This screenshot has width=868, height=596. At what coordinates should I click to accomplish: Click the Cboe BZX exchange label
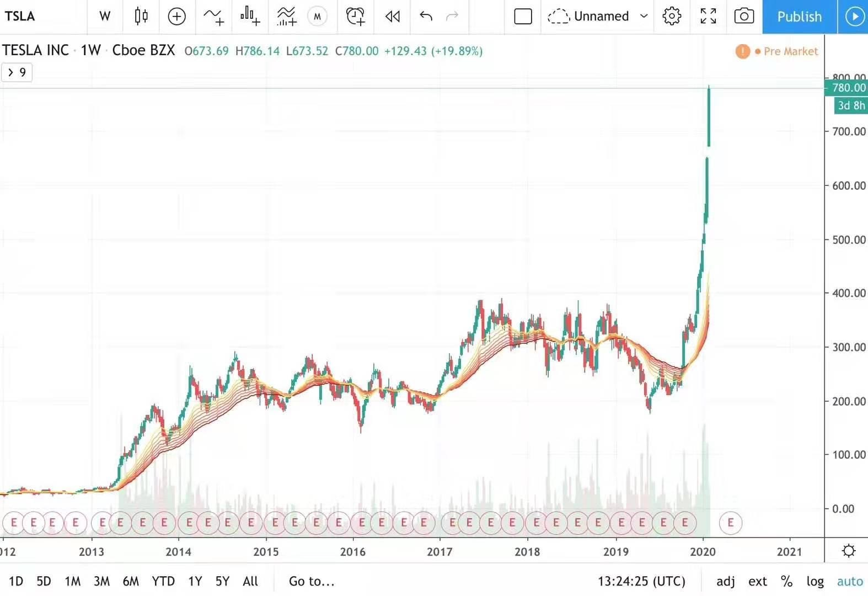pos(143,50)
